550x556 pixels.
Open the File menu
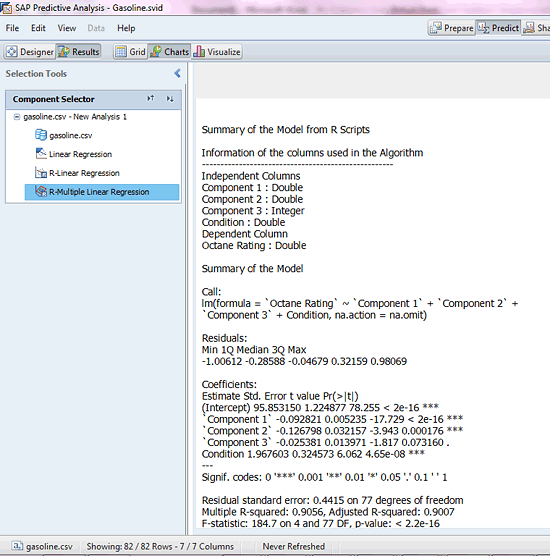tap(12, 28)
